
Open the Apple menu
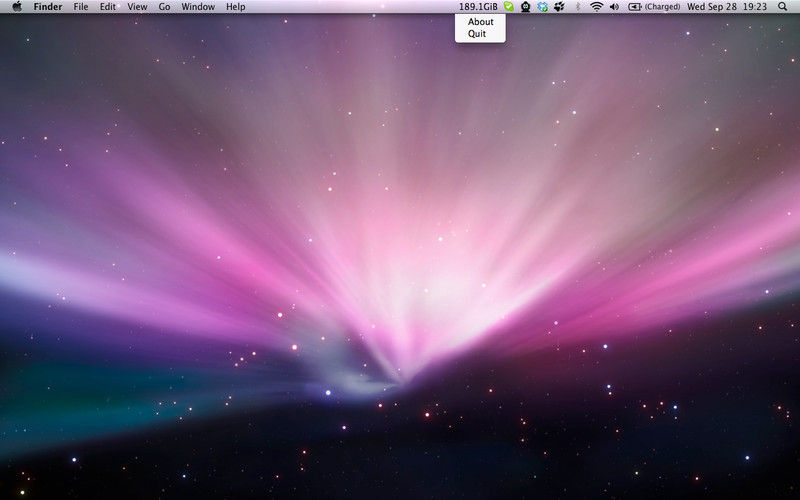(17, 7)
